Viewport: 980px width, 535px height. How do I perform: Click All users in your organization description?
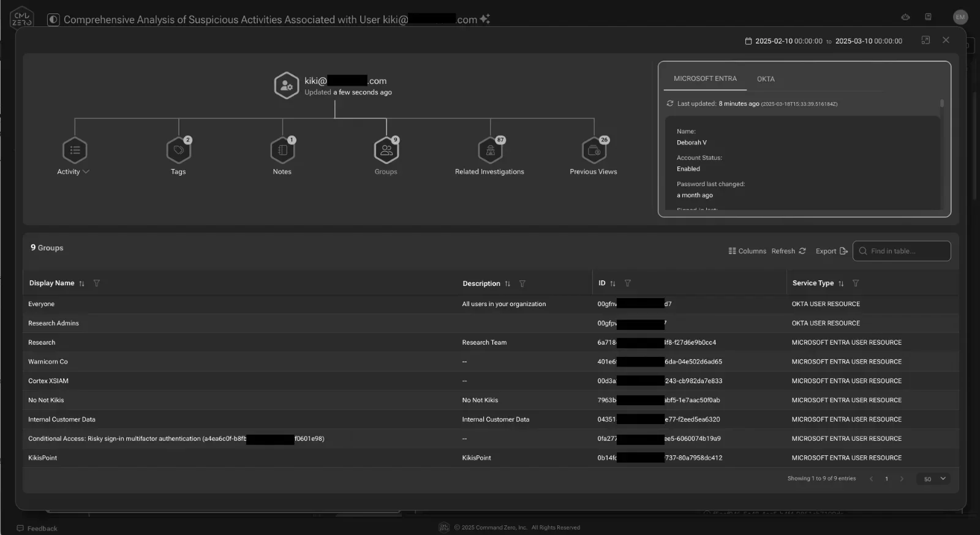pos(504,304)
